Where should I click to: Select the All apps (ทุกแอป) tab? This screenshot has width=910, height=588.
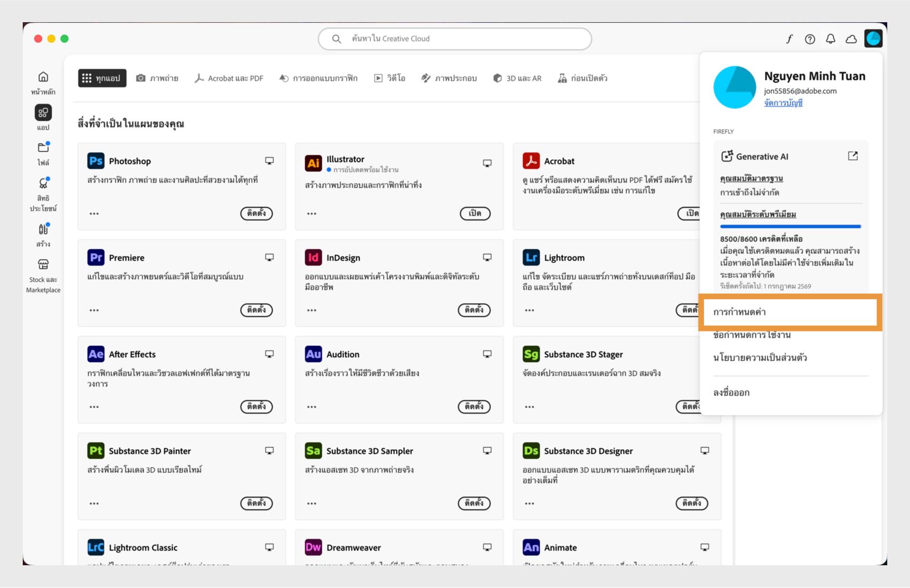click(102, 78)
